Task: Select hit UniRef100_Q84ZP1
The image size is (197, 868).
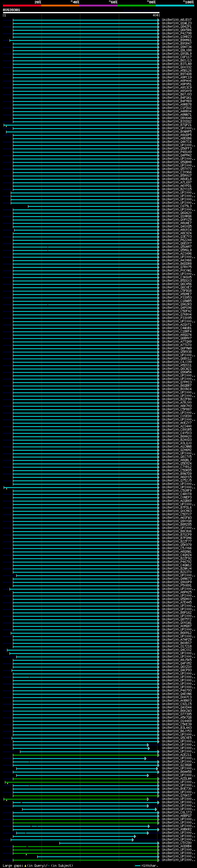Action: click(x=176, y=26)
